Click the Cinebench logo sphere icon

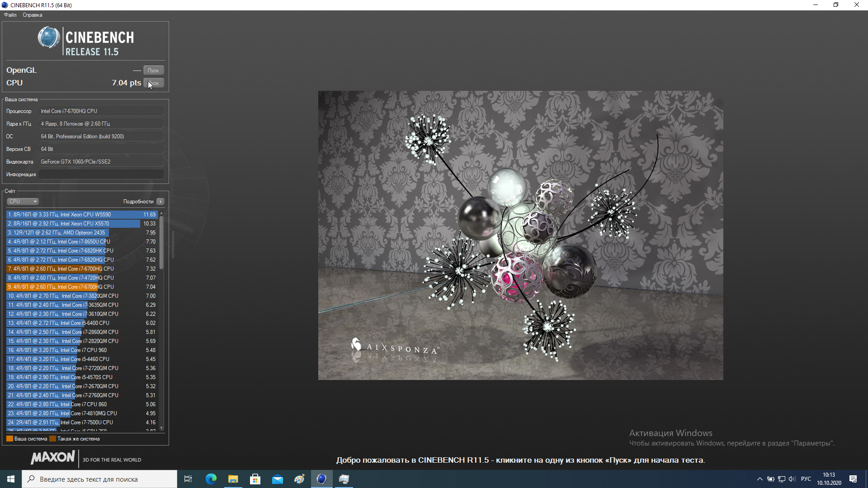point(49,38)
